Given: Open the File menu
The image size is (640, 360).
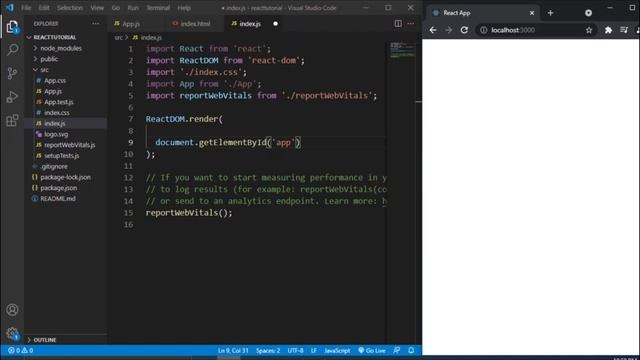Looking at the screenshot, I should 26,8.
